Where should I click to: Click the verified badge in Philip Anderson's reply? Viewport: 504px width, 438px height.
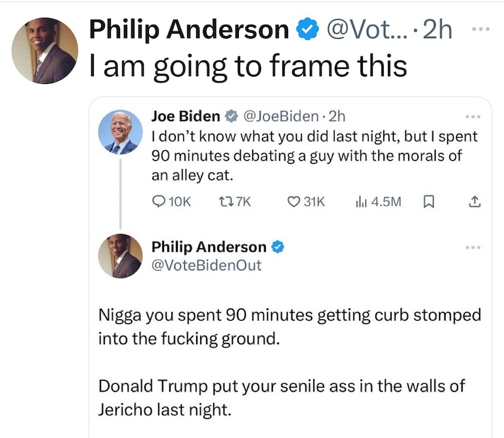278,247
